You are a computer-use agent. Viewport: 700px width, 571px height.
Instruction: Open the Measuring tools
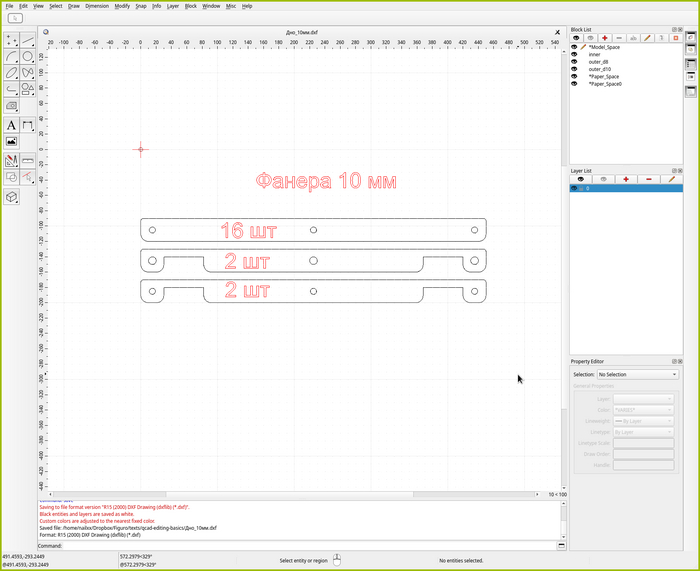tap(28, 160)
